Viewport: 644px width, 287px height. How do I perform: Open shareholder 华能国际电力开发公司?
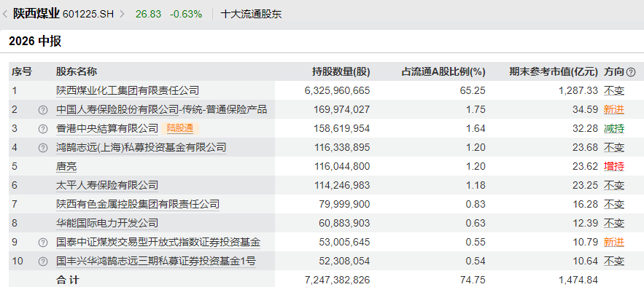point(106,223)
